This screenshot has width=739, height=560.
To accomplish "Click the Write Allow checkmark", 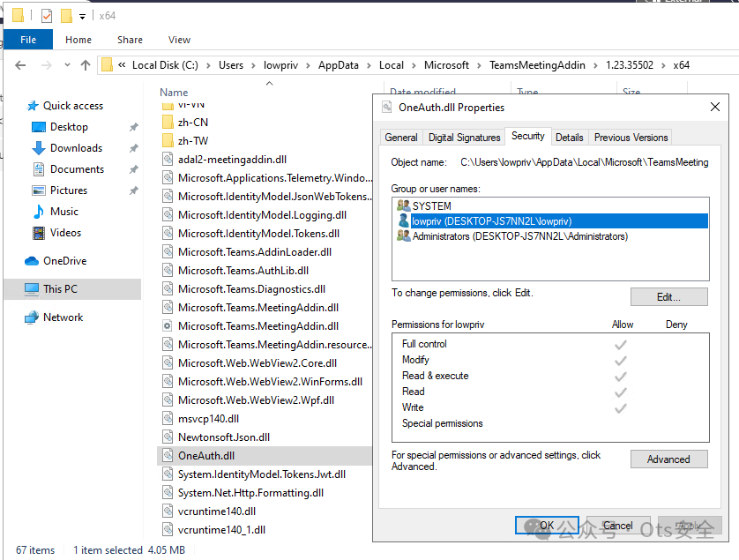I will (621, 408).
